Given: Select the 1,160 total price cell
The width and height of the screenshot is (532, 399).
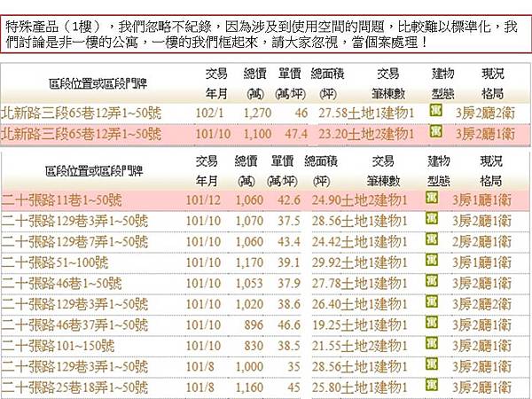Looking at the screenshot, I should pyautogui.click(x=249, y=387).
